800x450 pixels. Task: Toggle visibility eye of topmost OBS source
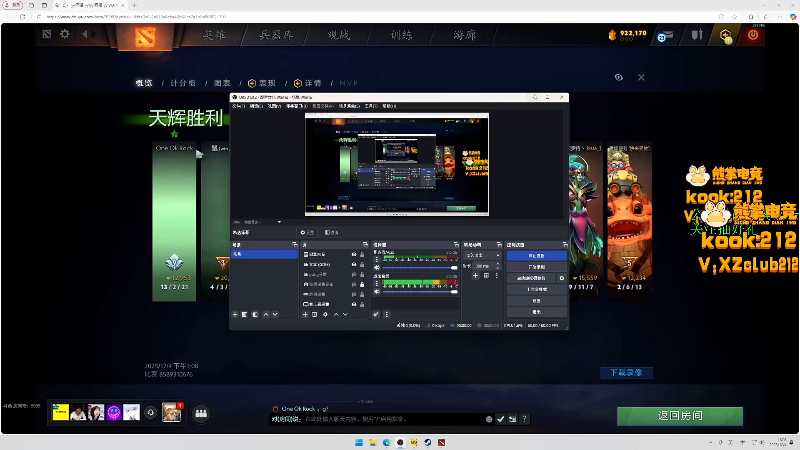[x=354, y=254]
